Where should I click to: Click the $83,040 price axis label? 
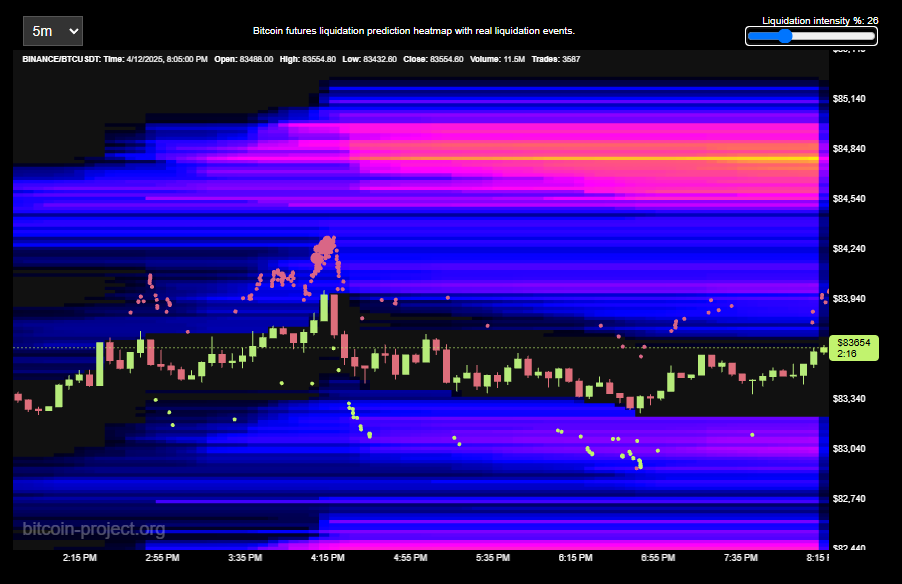click(849, 449)
